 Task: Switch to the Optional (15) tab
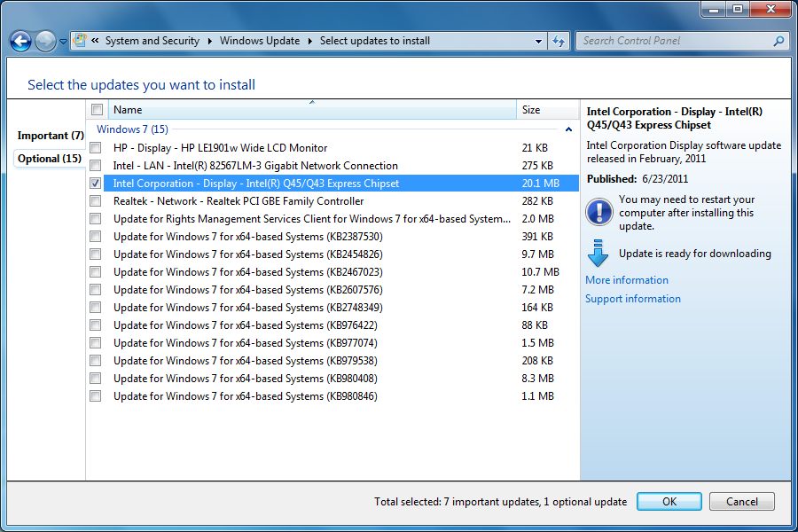[x=50, y=159]
